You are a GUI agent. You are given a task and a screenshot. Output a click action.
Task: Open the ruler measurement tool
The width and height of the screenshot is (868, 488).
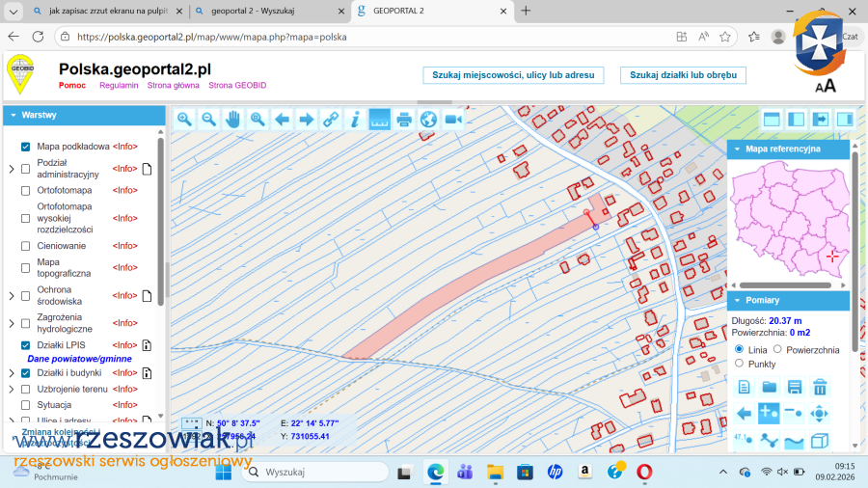coord(380,120)
